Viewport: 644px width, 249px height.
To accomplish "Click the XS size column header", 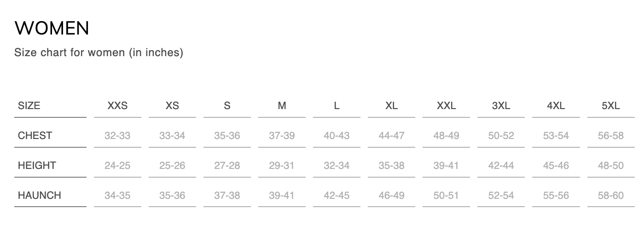I will click(172, 106).
